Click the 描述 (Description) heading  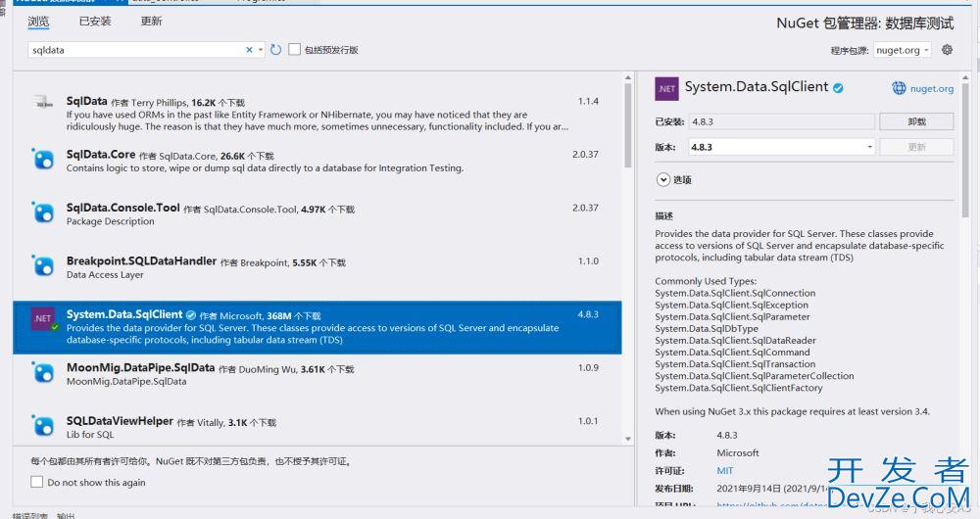pos(663,216)
